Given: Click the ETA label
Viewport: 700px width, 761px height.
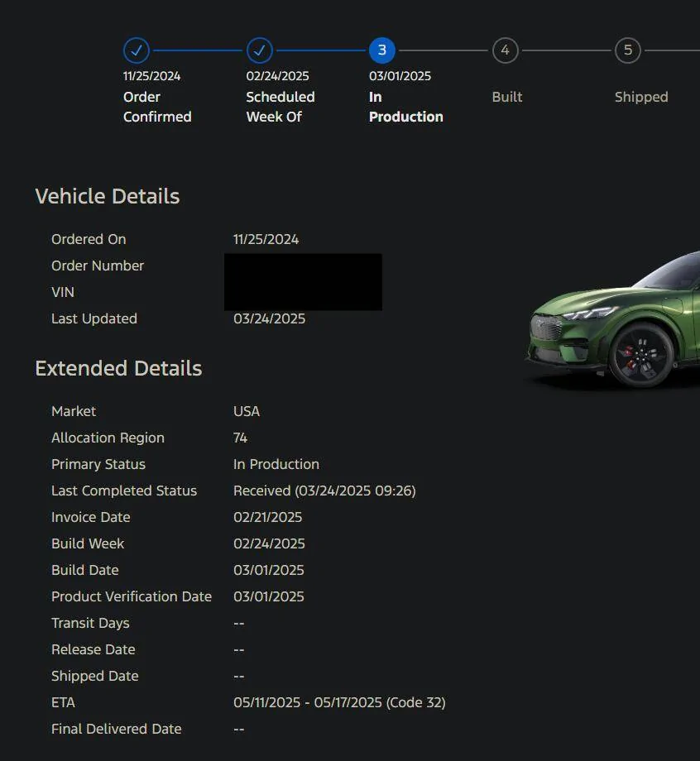Looking at the screenshot, I should [63, 702].
